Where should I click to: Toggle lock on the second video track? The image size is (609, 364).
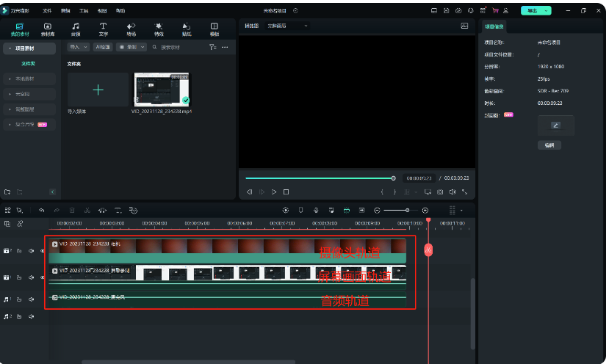(x=19, y=277)
